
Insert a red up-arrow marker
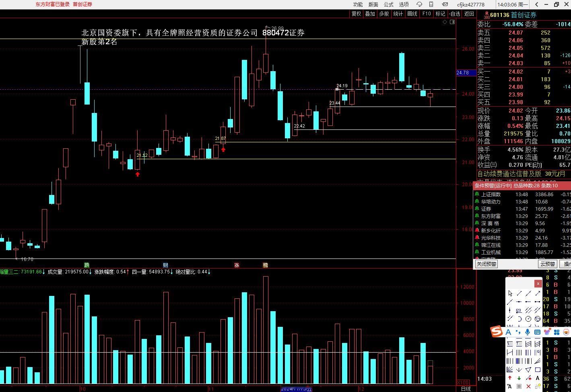[510, 378]
